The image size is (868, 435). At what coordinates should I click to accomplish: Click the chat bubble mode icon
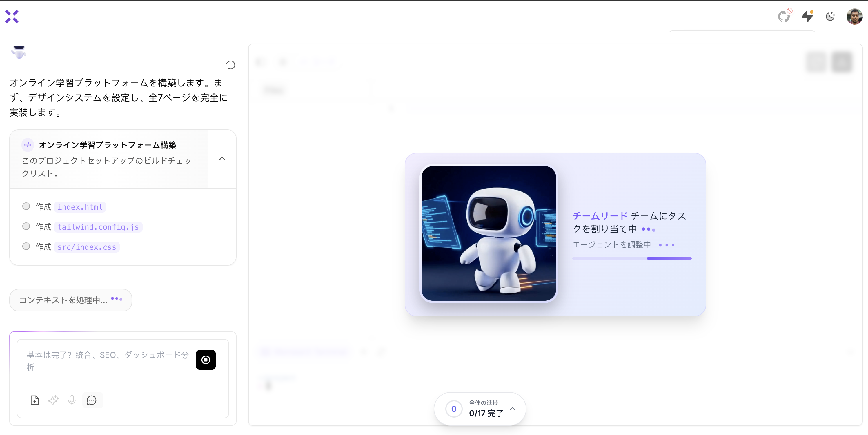point(92,400)
